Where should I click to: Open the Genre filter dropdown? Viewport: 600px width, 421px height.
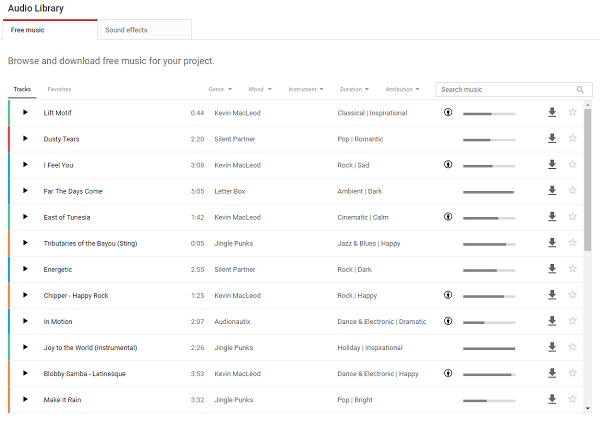(220, 89)
